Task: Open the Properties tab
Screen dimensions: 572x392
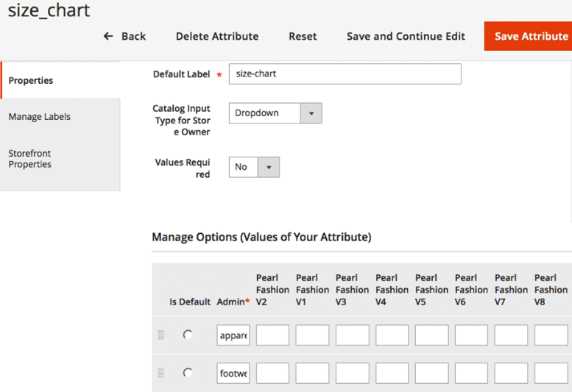Action: 60,80
